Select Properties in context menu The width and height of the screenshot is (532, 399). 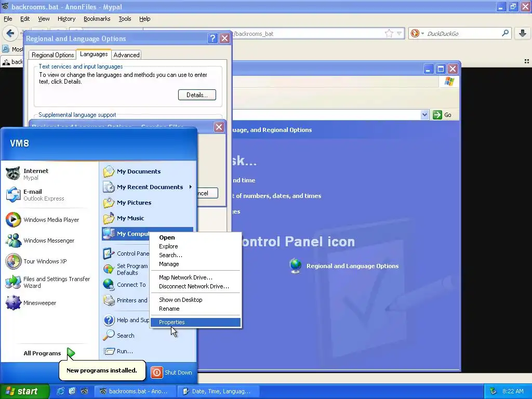tap(195, 322)
